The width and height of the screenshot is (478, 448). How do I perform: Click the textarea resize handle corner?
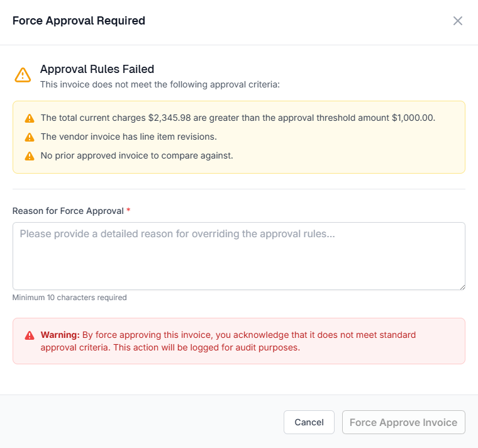point(462,286)
